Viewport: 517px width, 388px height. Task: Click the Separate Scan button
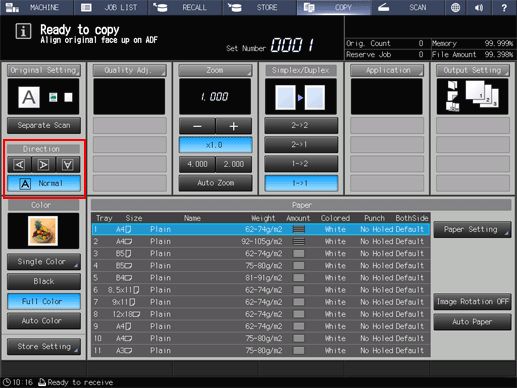[x=44, y=125]
